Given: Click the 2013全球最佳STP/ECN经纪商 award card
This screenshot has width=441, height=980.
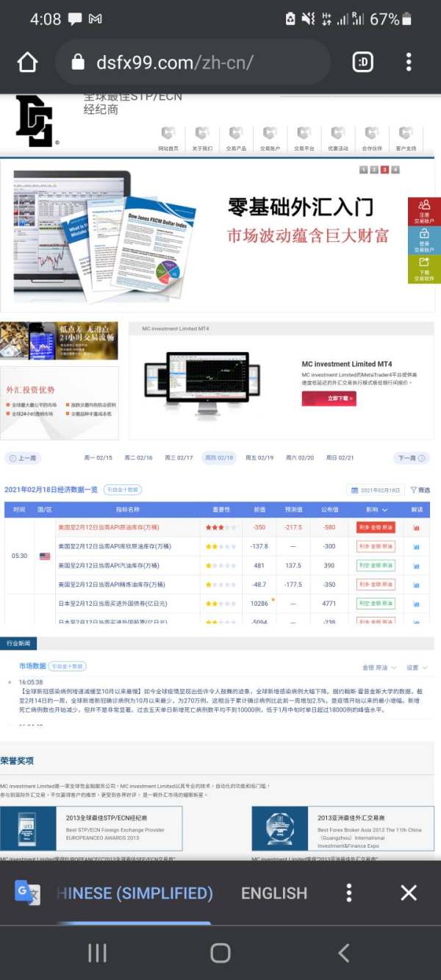Looking at the screenshot, I should tap(91, 829).
